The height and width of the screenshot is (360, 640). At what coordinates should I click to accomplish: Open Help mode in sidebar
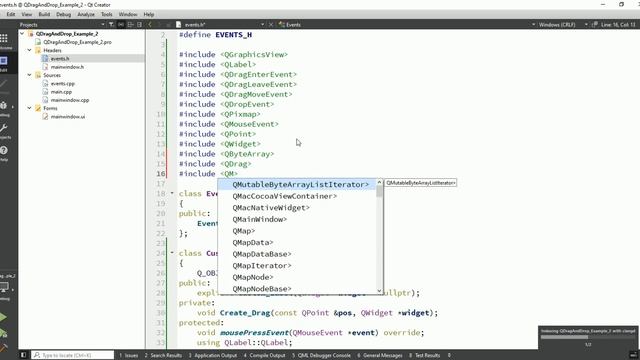click(4, 153)
